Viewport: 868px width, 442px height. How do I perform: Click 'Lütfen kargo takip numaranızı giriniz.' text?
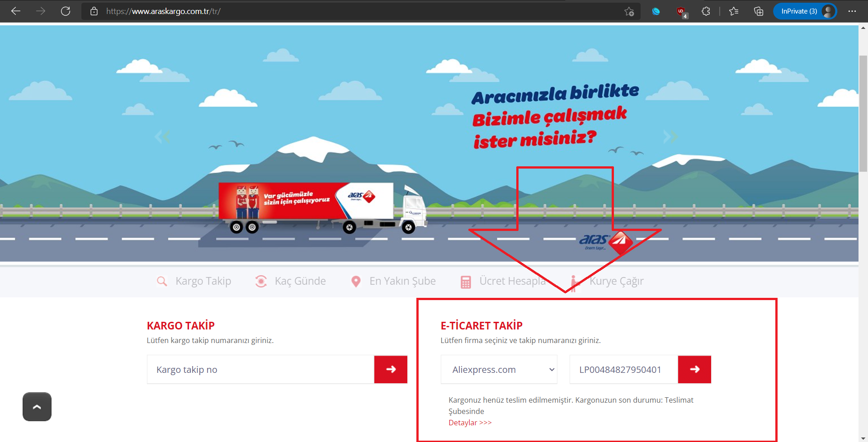pos(210,340)
